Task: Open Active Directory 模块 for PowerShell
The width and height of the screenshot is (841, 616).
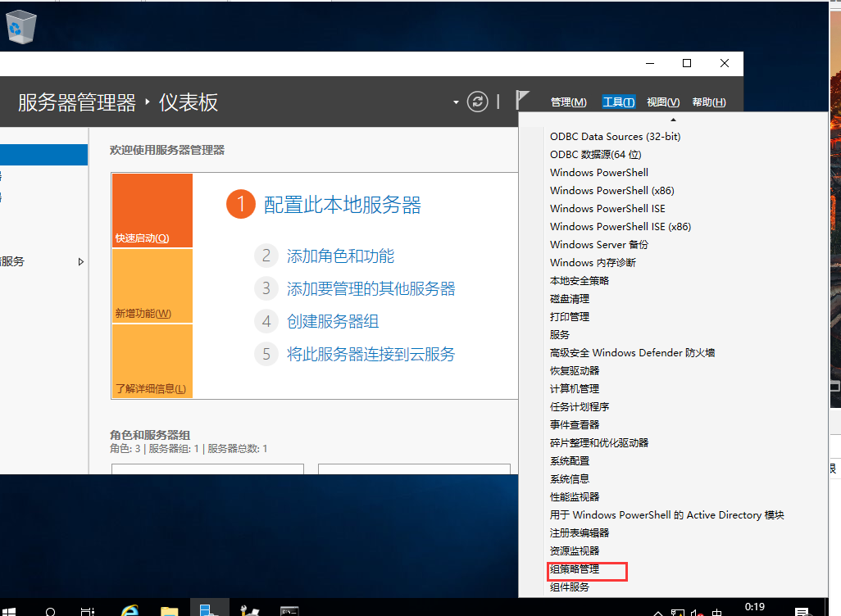Action: pos(666,514)
